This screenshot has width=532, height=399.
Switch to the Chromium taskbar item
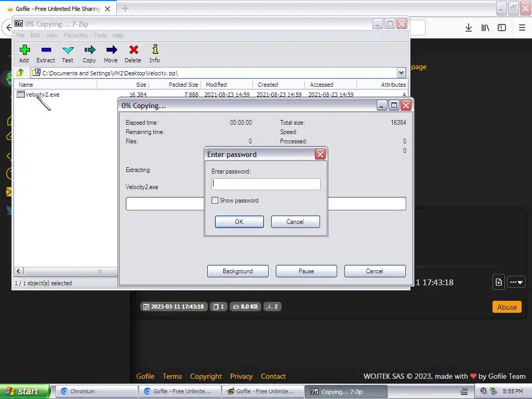coord(96,391)
